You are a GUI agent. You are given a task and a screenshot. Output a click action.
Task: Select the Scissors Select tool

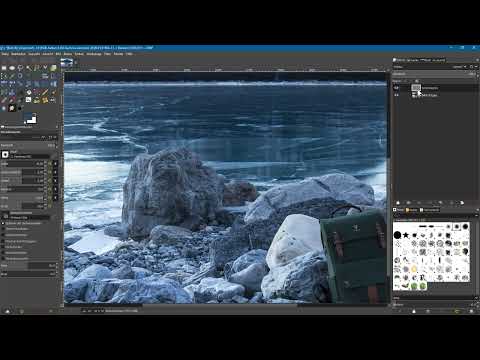coord(45,68)
